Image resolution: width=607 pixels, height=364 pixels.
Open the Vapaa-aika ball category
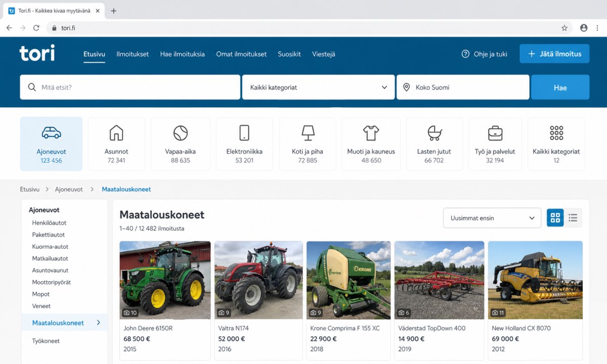tap(180, 144)
